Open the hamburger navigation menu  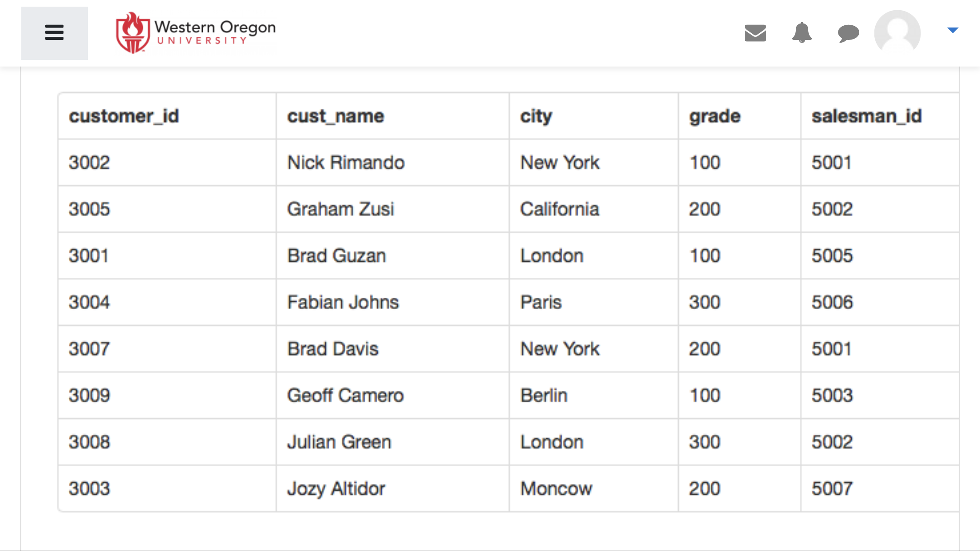coord(54,33)
